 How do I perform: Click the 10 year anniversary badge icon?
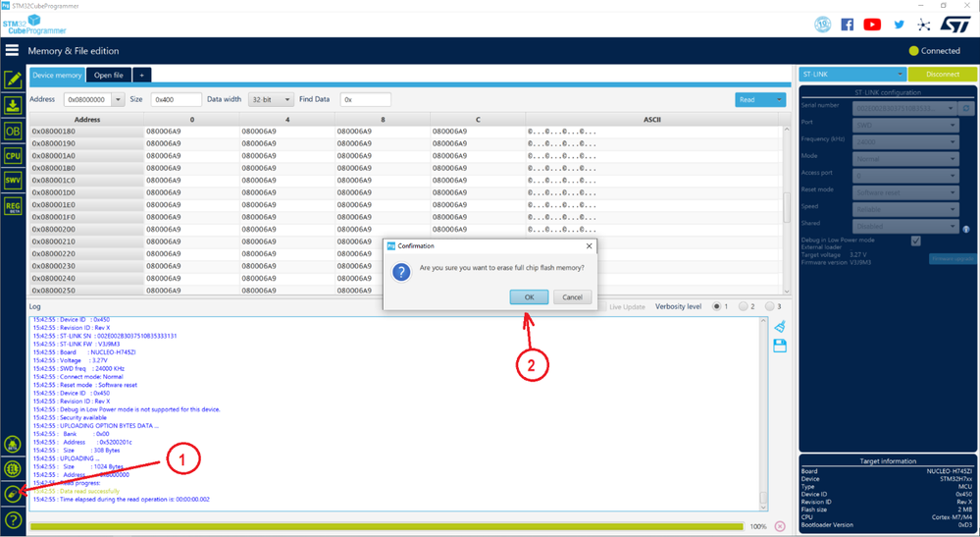[x=822, y=25]
